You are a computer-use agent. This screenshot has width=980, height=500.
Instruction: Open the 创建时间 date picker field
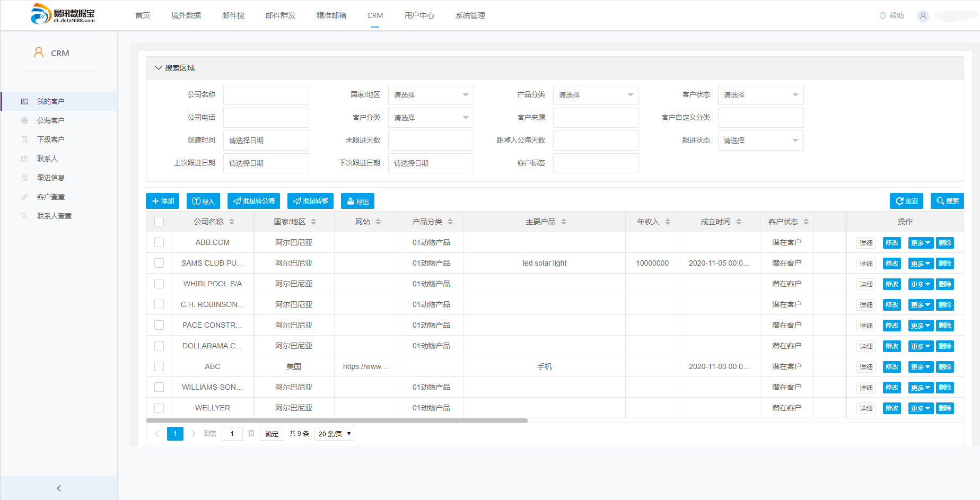pyautogui.click(x=266, y=141)
